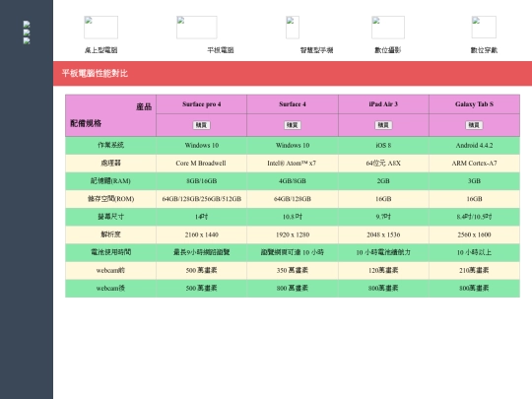Image resolution: width=532 pixels, height=399 pixels.
Task: Click the image icon above 智慧型手機
Action: coord(293,28)
